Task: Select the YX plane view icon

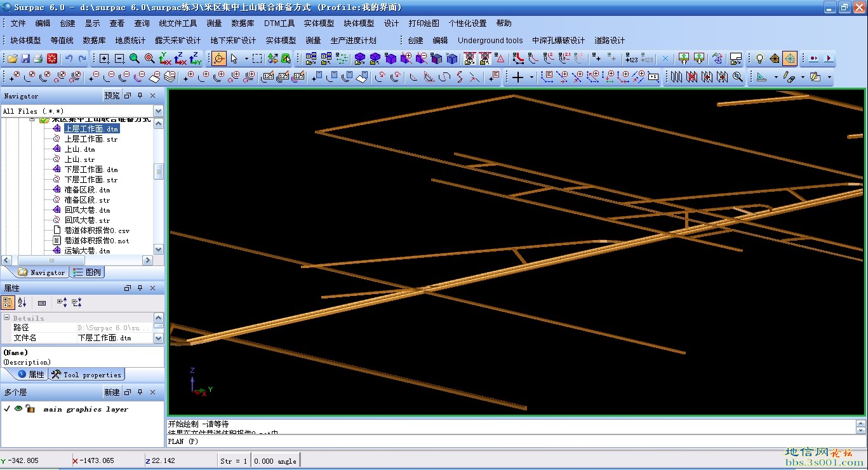Action: pos(165,58)
